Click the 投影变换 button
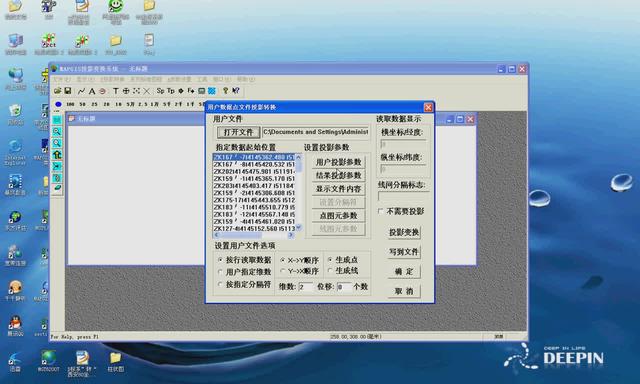Image resolution: width=640 pixels, height=384 pixels. pos(404,232)
